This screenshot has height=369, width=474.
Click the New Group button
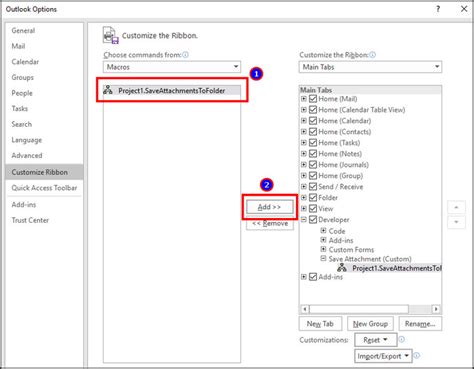click(370, 324)
